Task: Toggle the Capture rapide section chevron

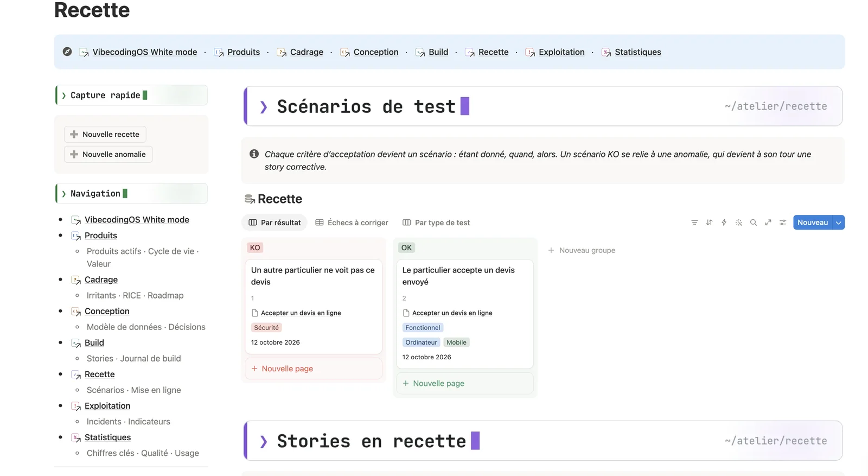Action: pyautogui.click(x=64, y=96)
